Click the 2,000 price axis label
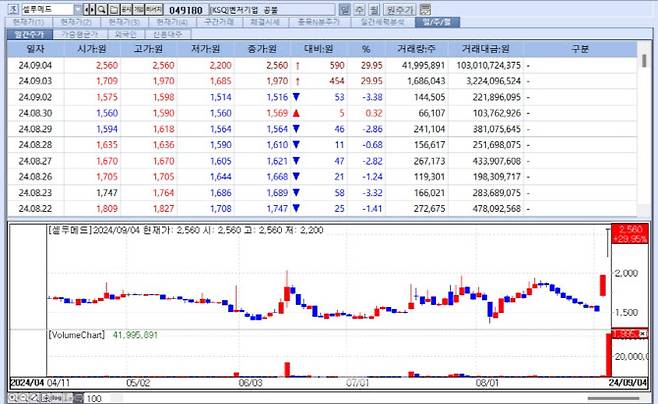This screenshot has height=404, width=658. coord(627,274)
